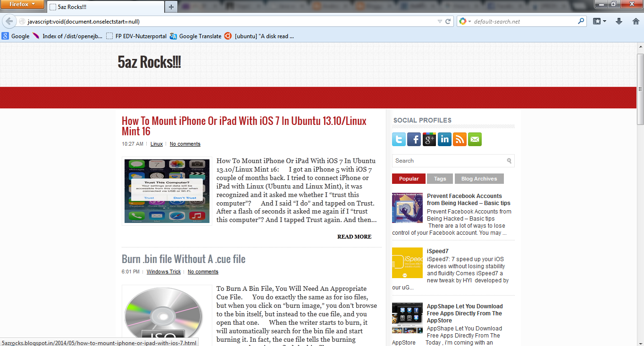Image resolution: width=644 pixels, height=346 pixels.
Task: Click the default-search.net search box
Action: [525, 22]
